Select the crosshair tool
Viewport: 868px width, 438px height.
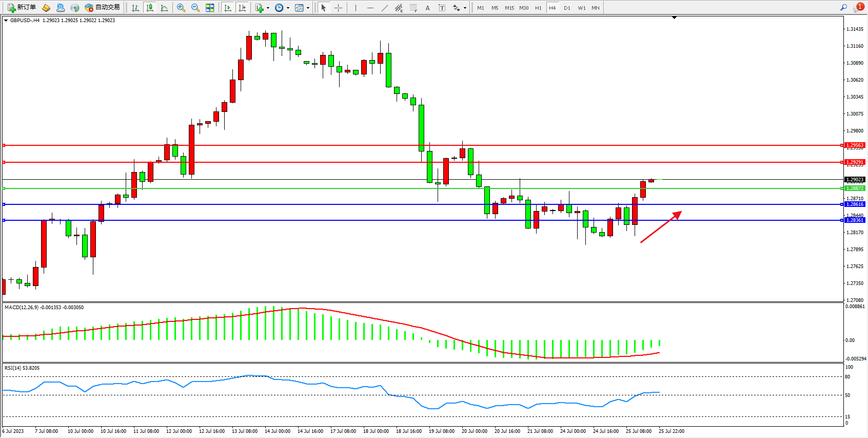(338, 8)
